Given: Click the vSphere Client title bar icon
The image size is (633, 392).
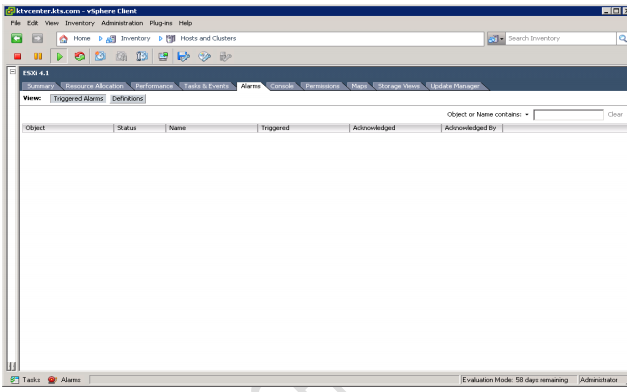Looking at the screenshot, I should [x=10, y=11].
